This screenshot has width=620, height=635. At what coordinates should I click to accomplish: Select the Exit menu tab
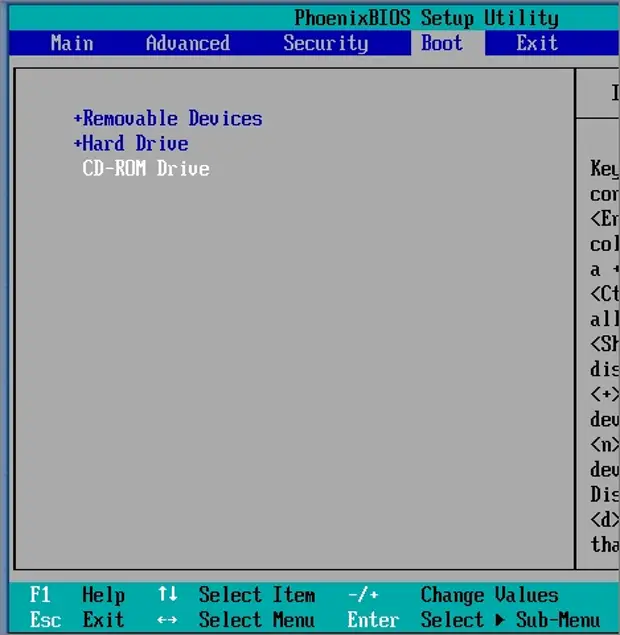(x=536, y=43)
